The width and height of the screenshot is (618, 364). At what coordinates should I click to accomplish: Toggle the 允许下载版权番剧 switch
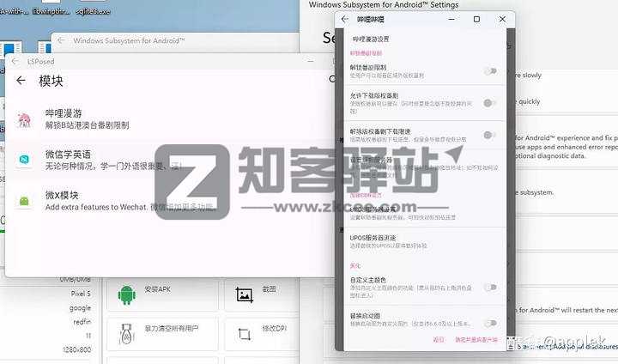pos(489,103)
